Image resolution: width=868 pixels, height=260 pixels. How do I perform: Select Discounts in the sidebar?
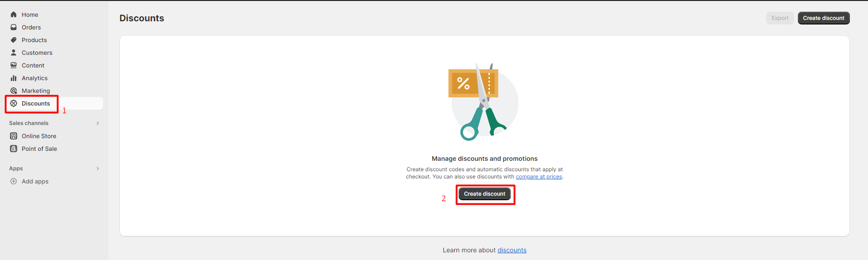tap(54, 103)
